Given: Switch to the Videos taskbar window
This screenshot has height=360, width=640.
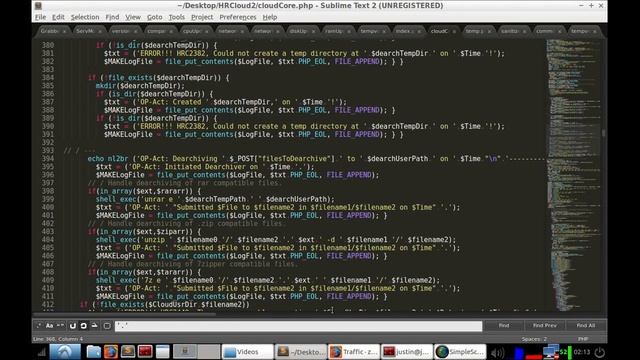Looking at the screenshot, I should pos(247,352).
